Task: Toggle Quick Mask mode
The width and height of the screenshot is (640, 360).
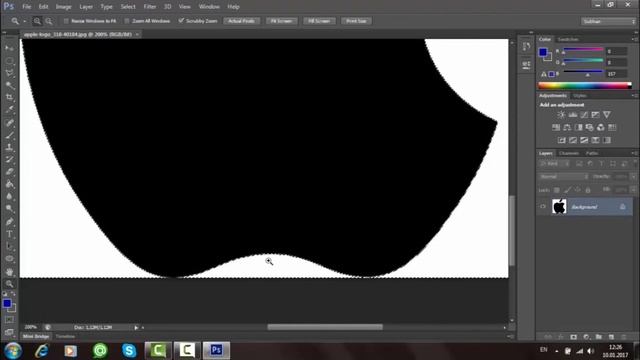Action: click(9, 320)
